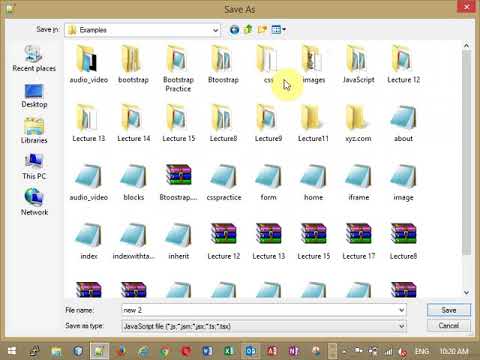Screen dimensions: 480x360
Task: Open the Lecture 13 folder
Action: [x=88, y=123]
